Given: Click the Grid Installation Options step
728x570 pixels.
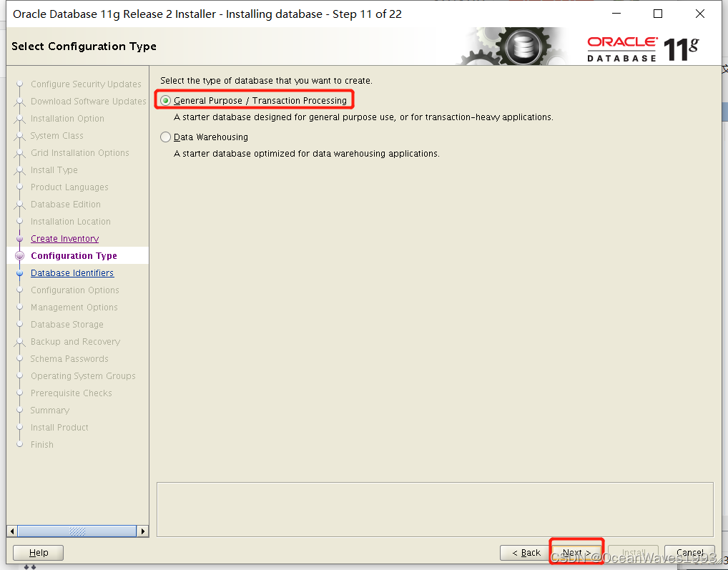Looking at the screenshot, I should click(x=80, y=153).
